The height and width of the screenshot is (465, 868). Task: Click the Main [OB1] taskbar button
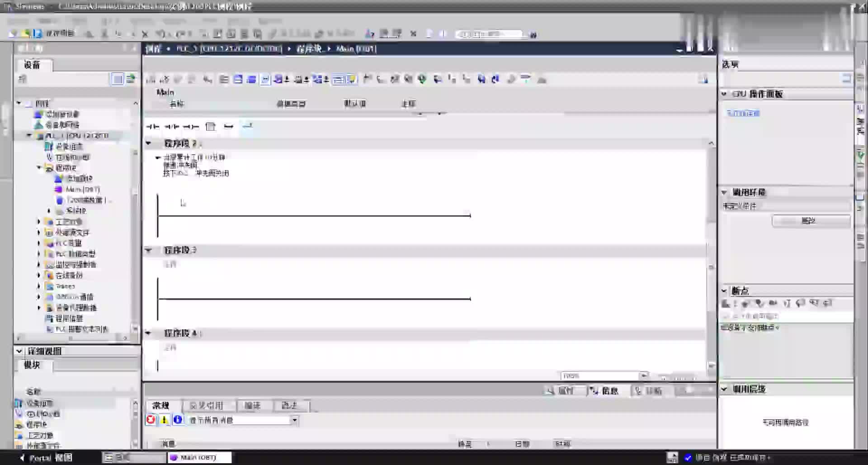(x=199, y=458)
